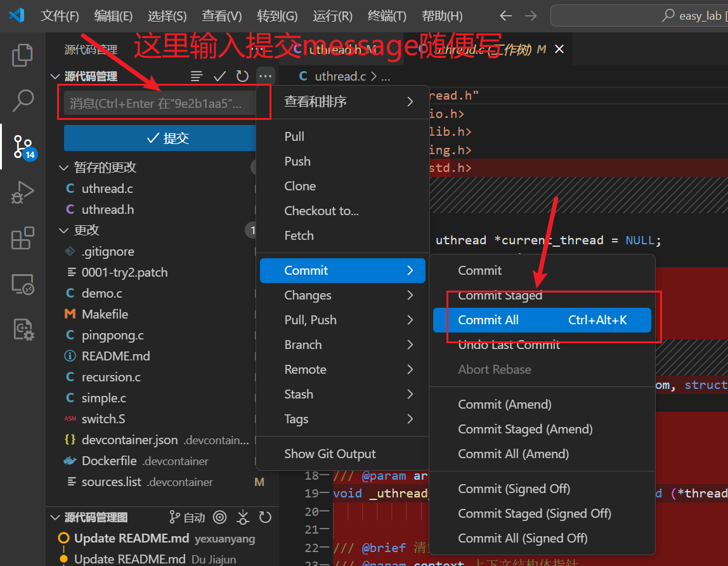Open the C/C++ configuration gear icon view

coord(23,329)
